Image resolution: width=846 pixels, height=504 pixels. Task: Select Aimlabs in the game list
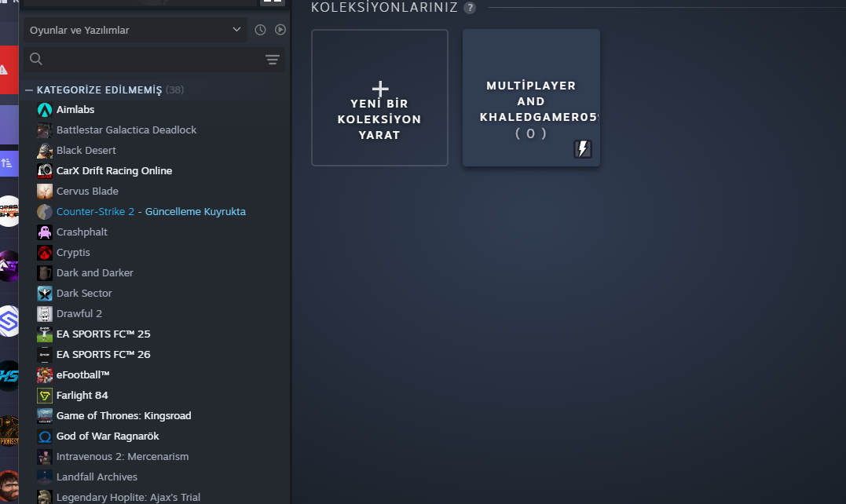click(75, 109)
